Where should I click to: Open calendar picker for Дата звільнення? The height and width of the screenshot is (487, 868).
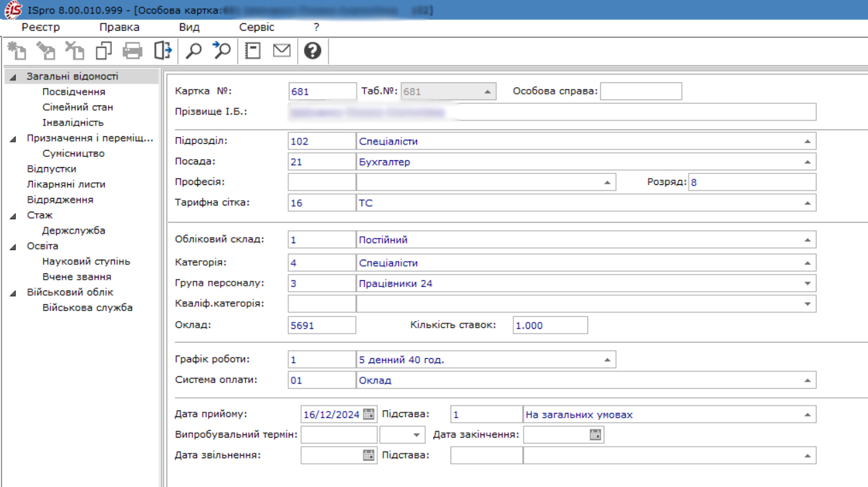pyautogui.click(x=369, y=455)
